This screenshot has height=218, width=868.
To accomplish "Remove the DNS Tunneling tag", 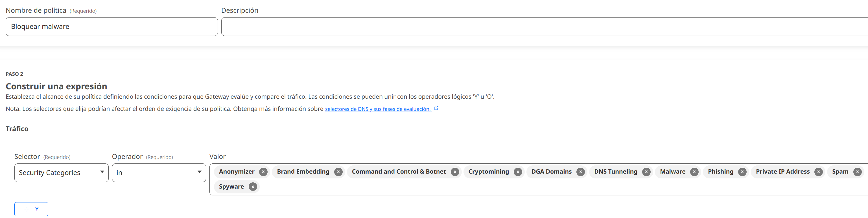I will [x=646, y=172].
